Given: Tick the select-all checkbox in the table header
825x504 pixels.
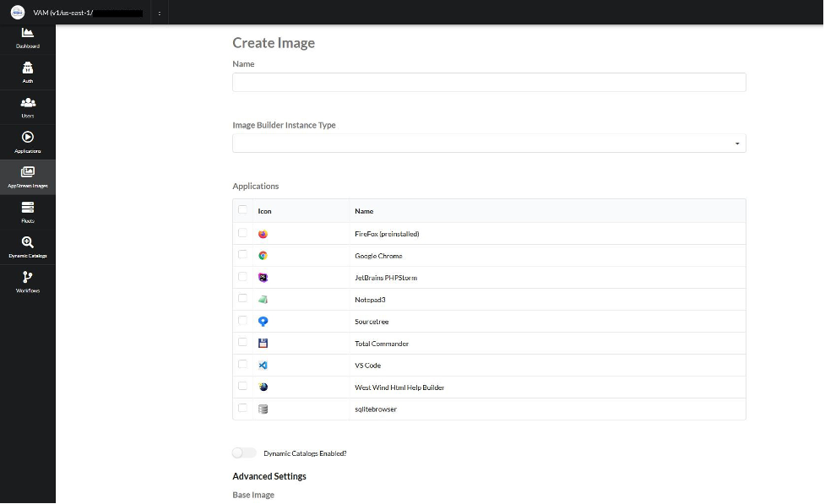Looking at the screenshot, I should 243,210.
